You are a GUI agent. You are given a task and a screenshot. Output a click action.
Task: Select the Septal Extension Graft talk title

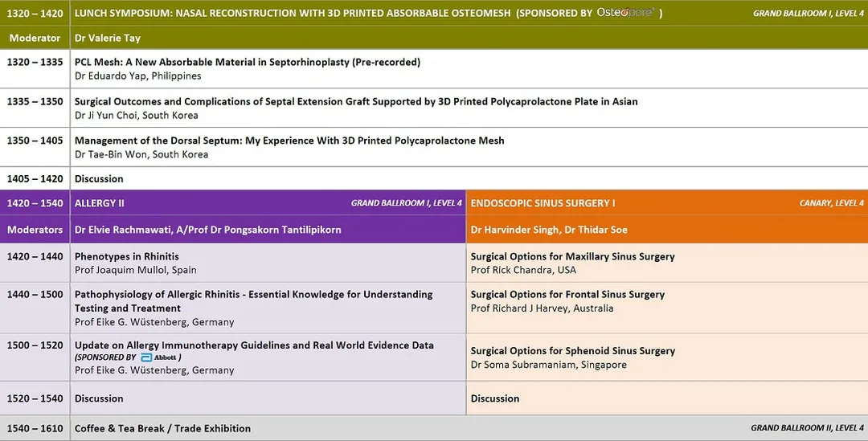tap(356, 101)
